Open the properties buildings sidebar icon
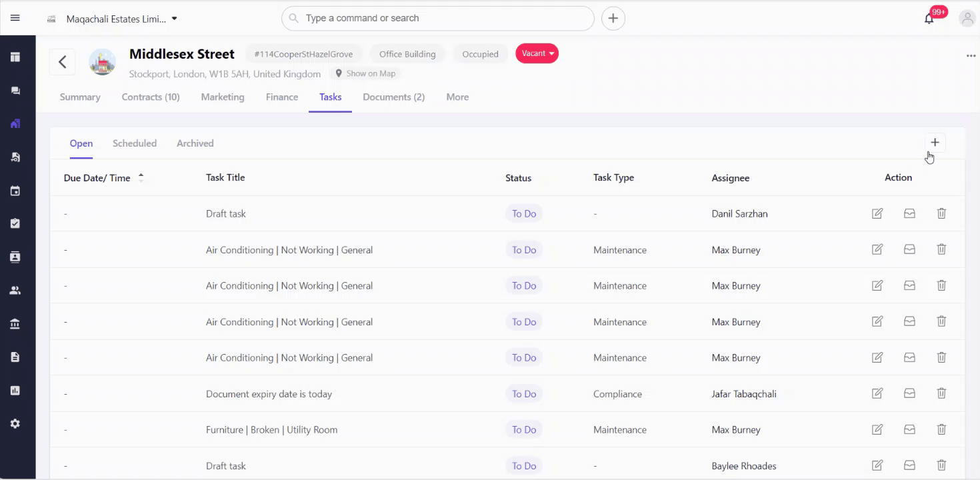 [15, 123]
